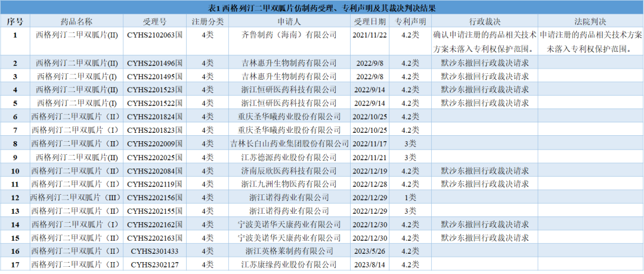Screen dimensions: 644x274
Task: Select date cell 2022/11/17
Action: [x=370, y=144]
